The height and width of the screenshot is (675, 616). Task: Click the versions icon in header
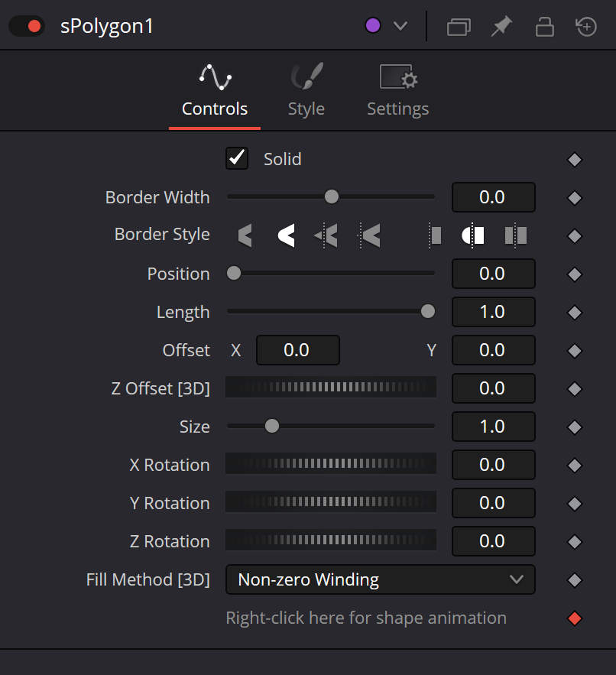(459, 27)
